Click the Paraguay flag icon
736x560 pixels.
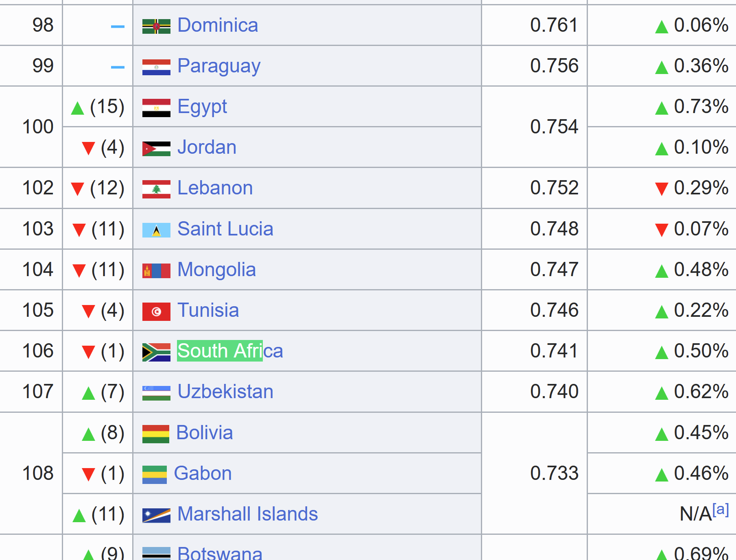click(x=156, y=67)
